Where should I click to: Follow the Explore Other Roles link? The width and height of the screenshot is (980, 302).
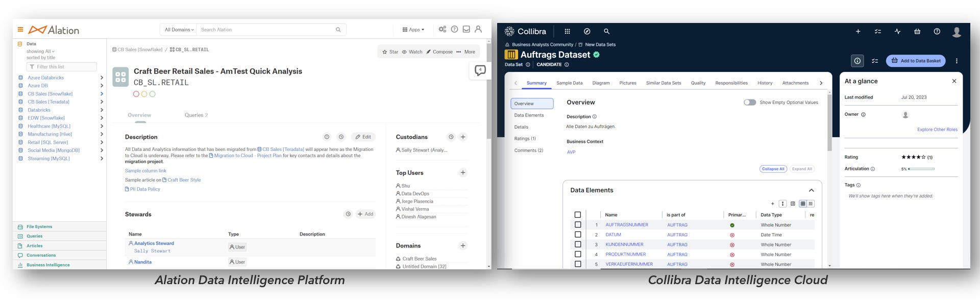coord(937,130)
